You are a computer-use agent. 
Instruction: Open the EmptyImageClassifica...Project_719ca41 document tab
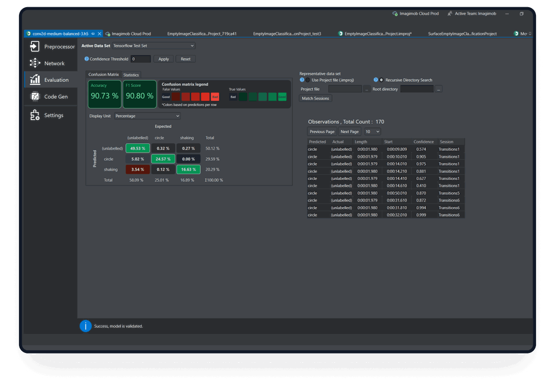coord(201,34)
